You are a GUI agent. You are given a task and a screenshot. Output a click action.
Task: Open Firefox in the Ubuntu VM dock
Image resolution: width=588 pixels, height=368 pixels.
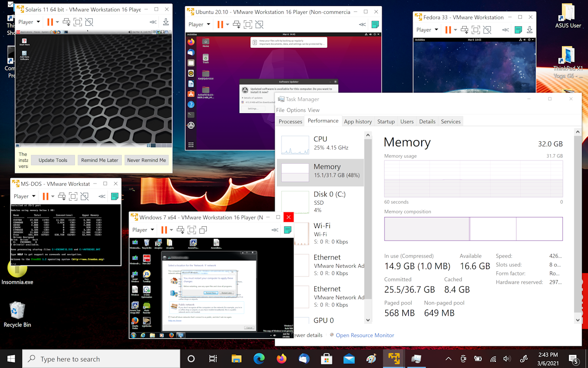coord(191,42)
